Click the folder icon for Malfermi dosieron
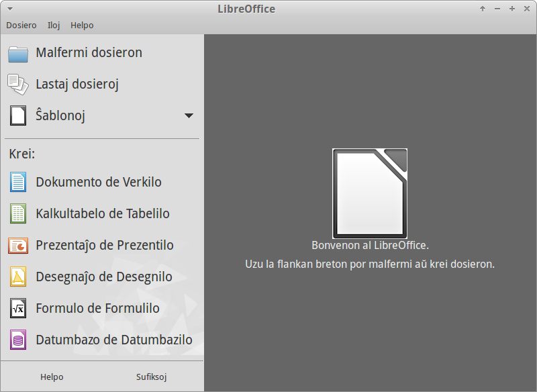 pos(18,54)
